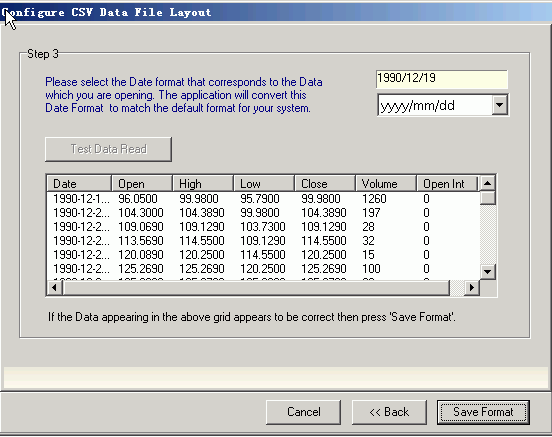Select the Low cell showing 103.7300
The height and width of the screenshot is (437, 552).
pyautogui.click(x=263, y=227)
